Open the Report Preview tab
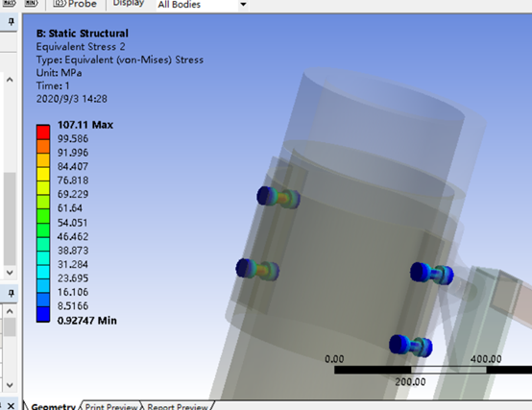The image size is (532, 410). [178, 406]
